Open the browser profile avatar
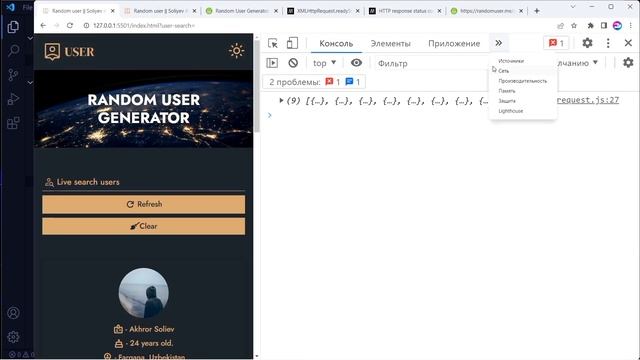This screenshot has height=360, width=640. (x=617, y=25)
